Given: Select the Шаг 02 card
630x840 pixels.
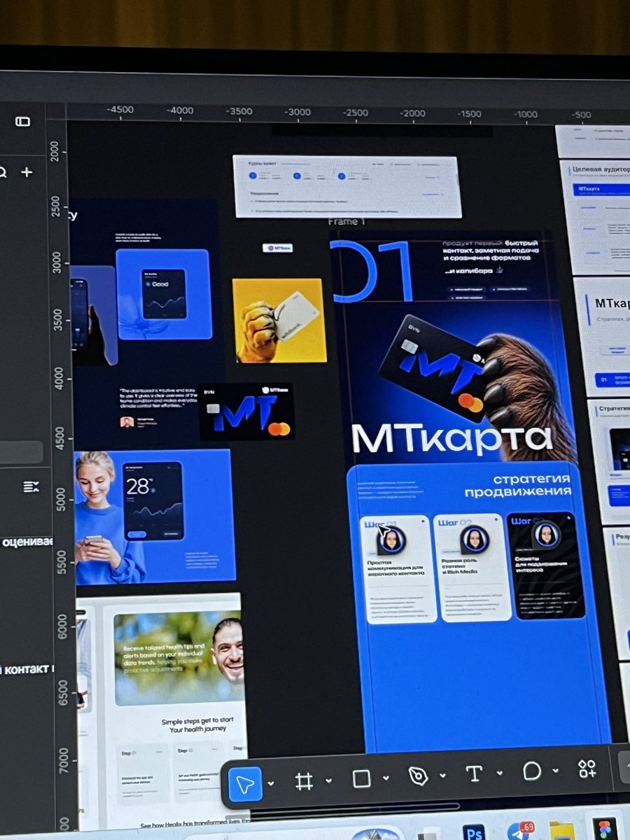Looking at the screenshot, I should [472, 568].
